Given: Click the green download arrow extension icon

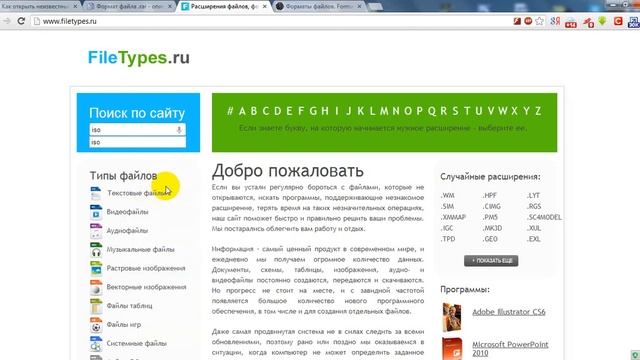Looking at the screenshot, I should 602,21.
